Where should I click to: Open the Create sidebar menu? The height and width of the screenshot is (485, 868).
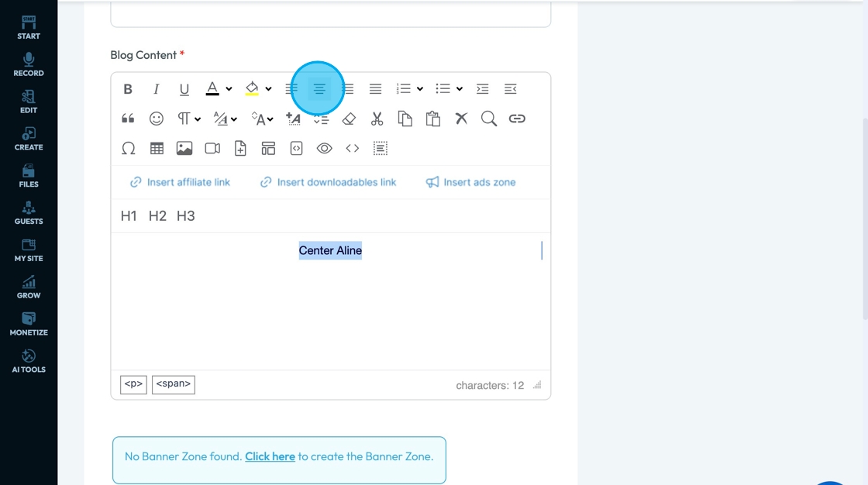coord(29,139)
